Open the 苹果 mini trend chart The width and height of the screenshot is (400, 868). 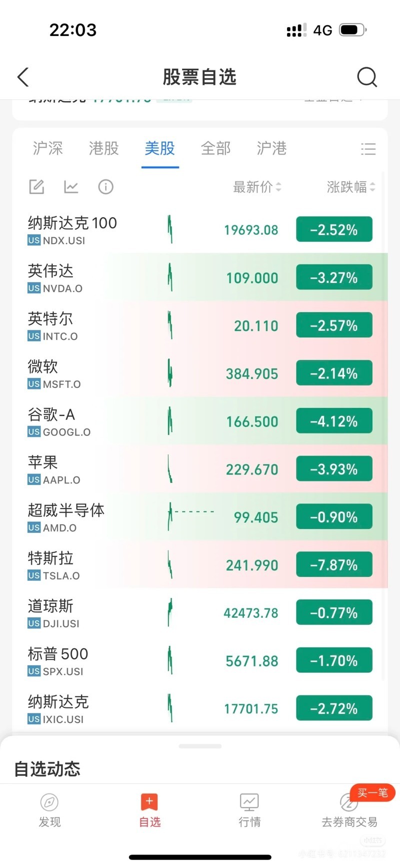(x=170, y=469)
